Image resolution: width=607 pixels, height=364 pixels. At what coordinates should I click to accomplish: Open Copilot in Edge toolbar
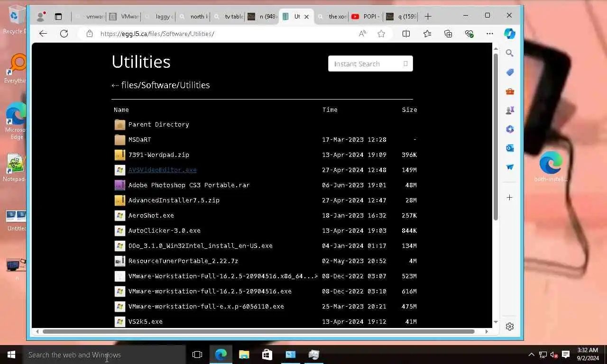coord(510,34)
